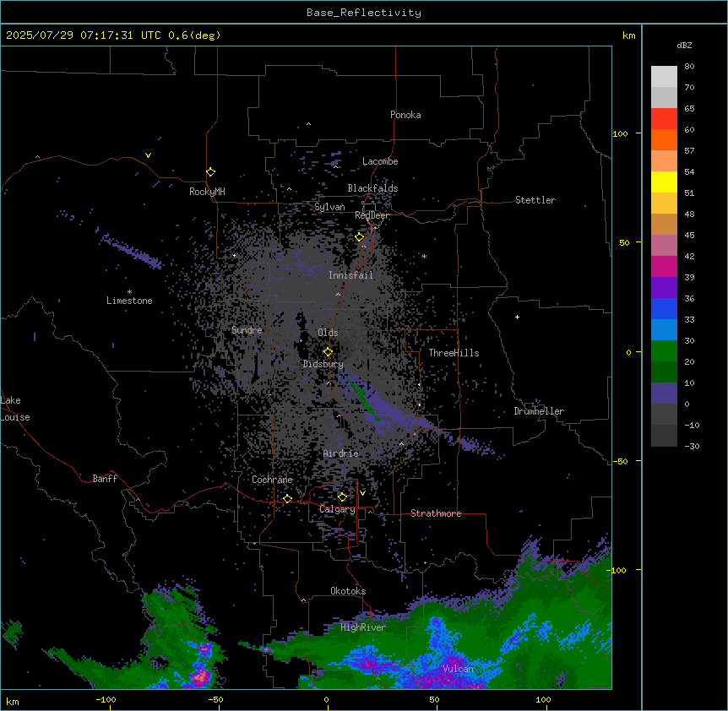Pick the blue 36 dBZ legend swatch
The image size is (728, 711).
(x=664, y=308)
